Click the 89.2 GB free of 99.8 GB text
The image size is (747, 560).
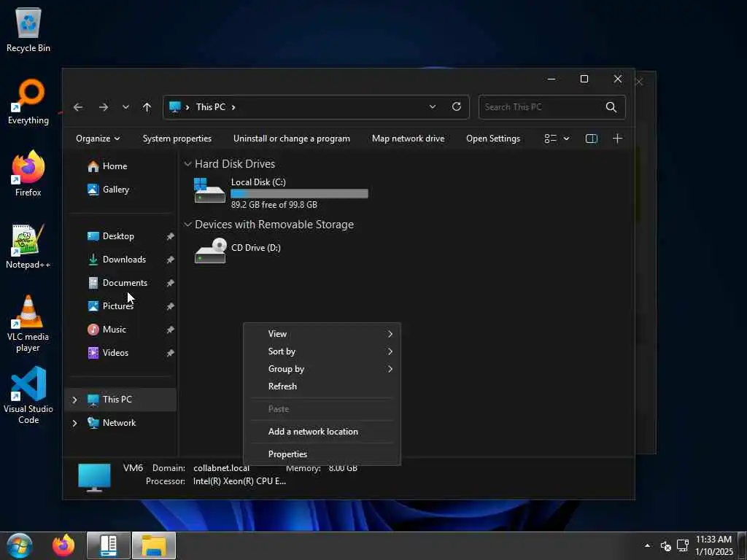pos(274,205)
